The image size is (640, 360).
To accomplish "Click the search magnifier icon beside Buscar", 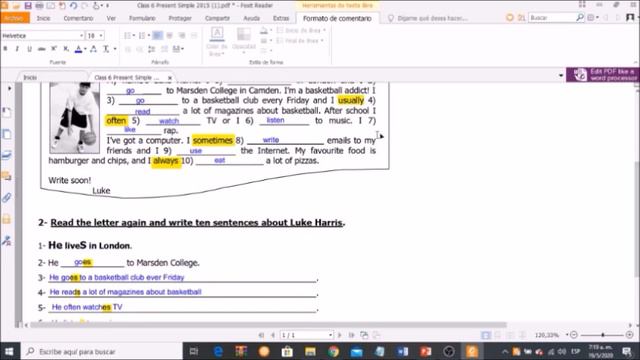I will tap(580, 18).
